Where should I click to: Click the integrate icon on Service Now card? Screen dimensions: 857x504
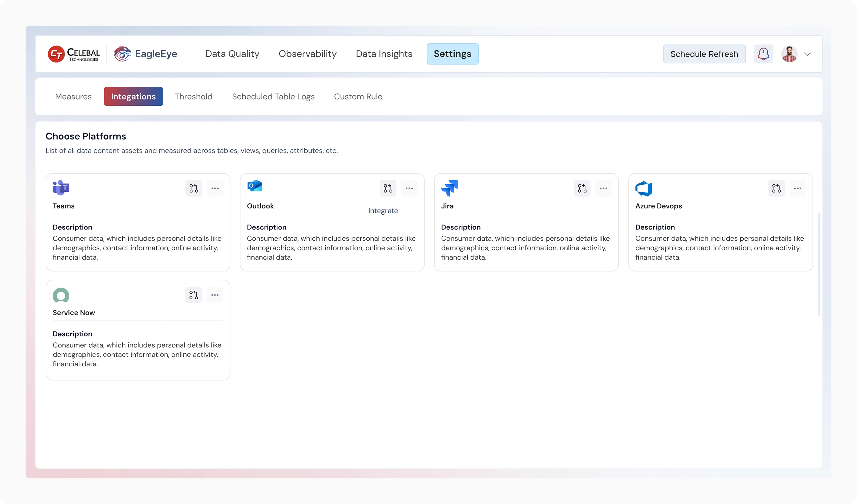coord(193,295)
